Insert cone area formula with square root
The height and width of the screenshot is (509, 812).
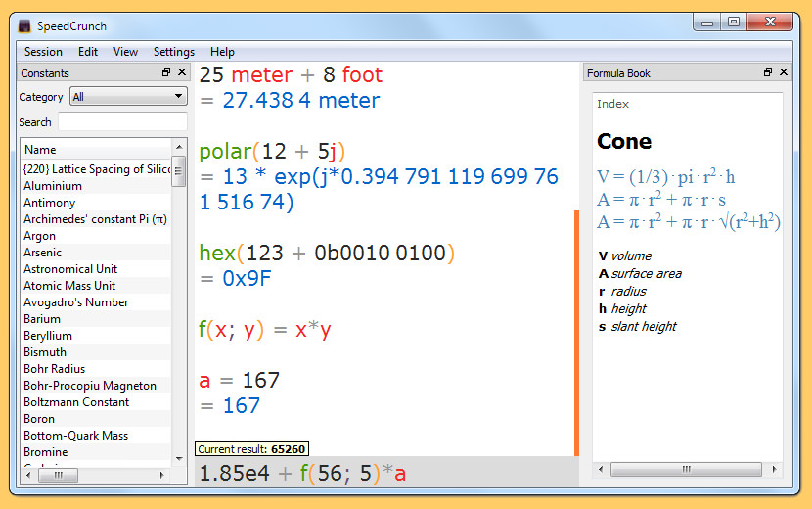(689, 222)
